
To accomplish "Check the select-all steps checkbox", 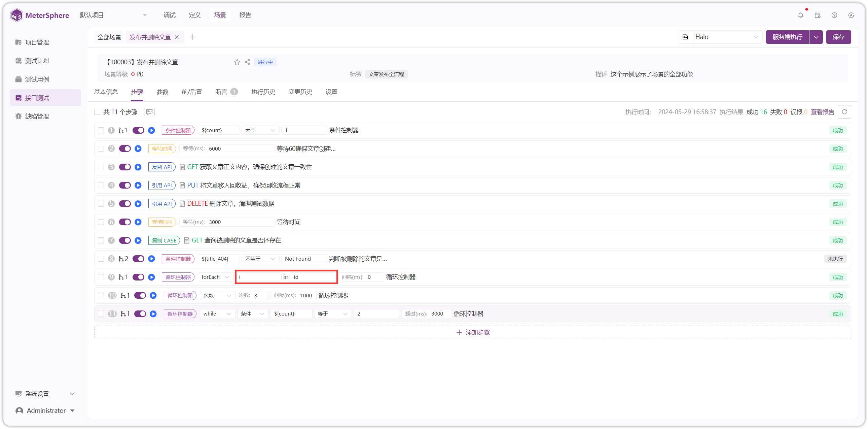I will (x=97, y=112).
